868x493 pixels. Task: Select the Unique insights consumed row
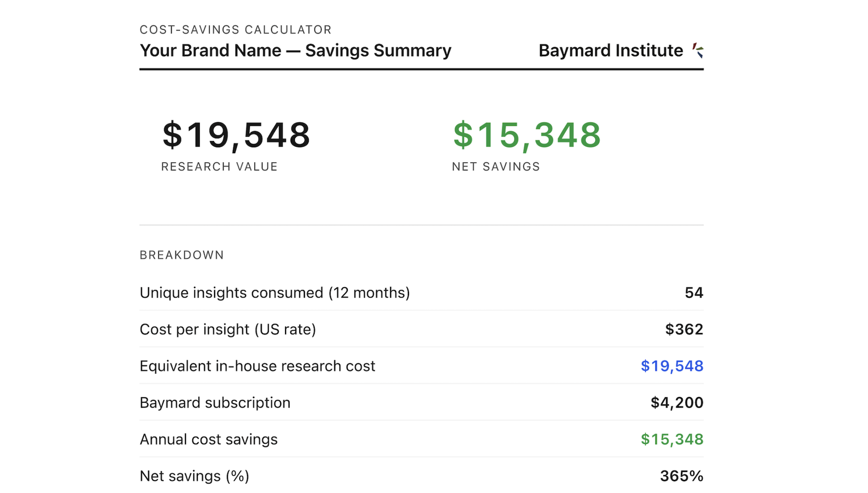point(422,293)
